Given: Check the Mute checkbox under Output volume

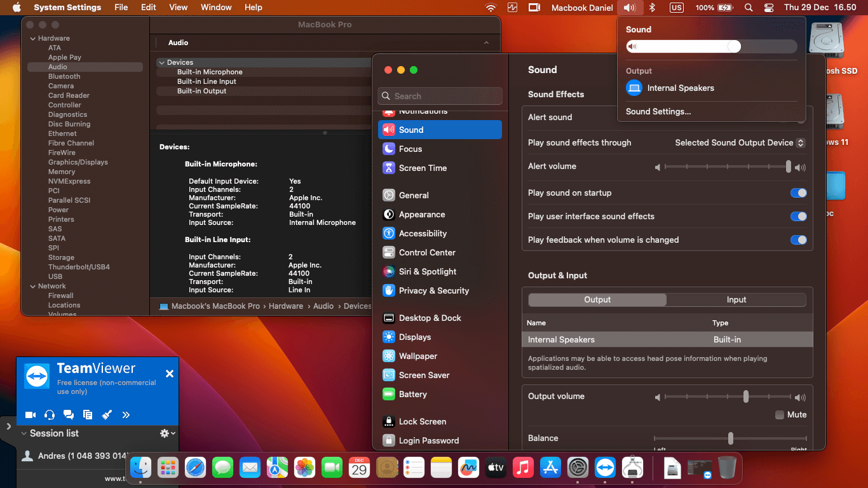Looking at the screenshot, I should (780, 415).
